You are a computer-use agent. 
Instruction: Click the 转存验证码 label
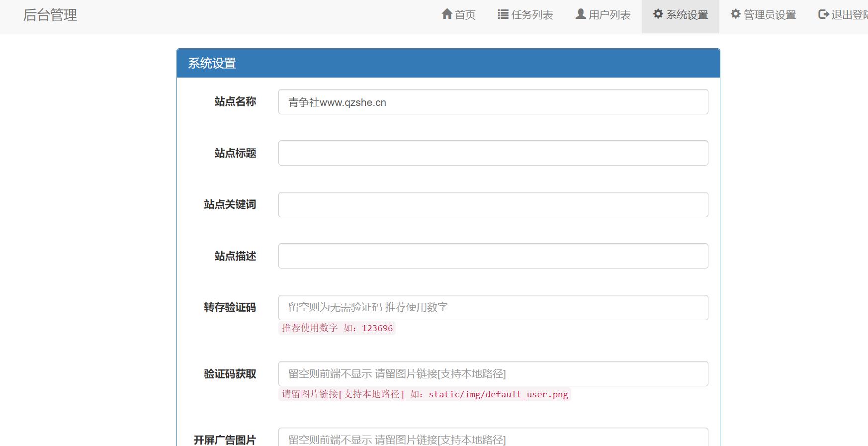[230, 307]
